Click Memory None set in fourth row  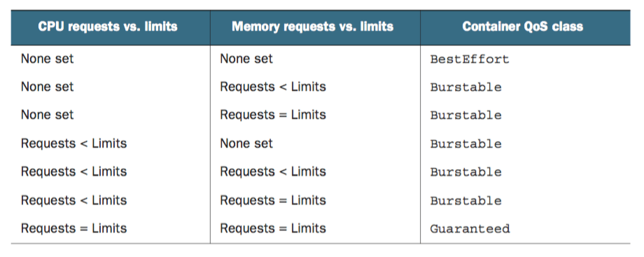point(246,144)
